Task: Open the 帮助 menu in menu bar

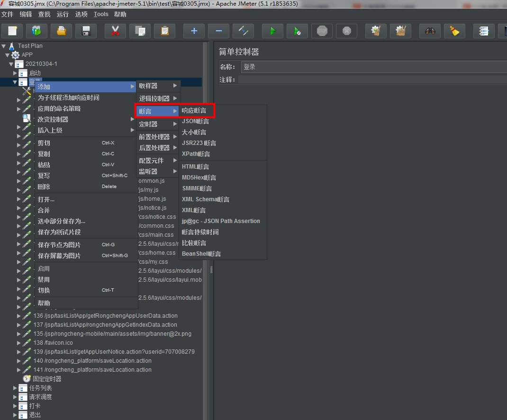Action: tap(120, 14)
